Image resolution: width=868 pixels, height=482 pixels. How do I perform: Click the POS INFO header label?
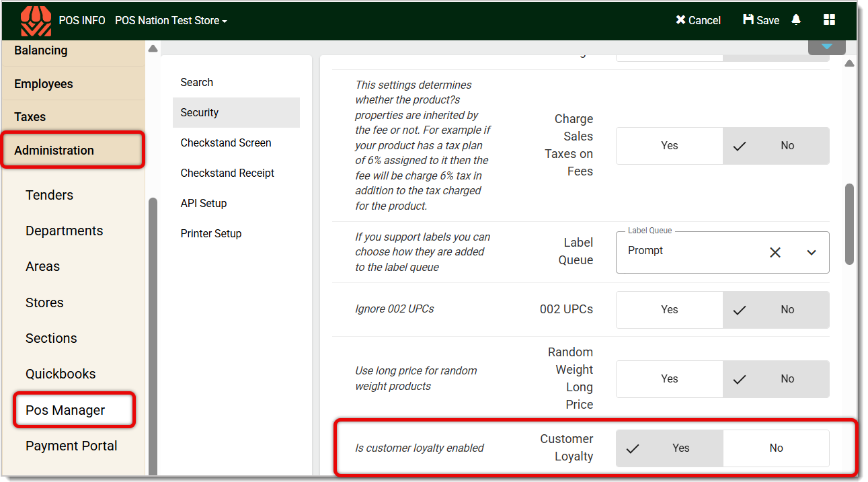pyautogui.click(x=82, y=20)
